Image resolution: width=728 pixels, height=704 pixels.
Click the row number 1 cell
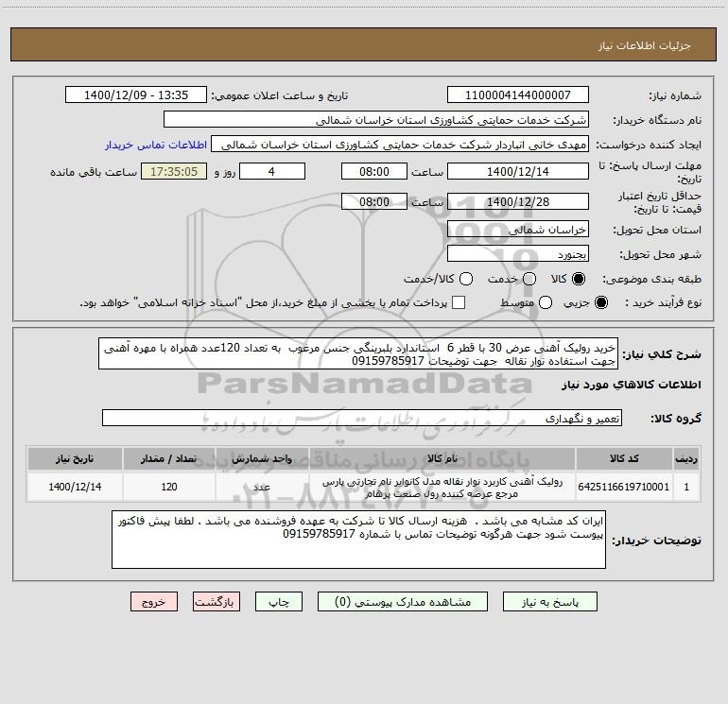(686, 487)
